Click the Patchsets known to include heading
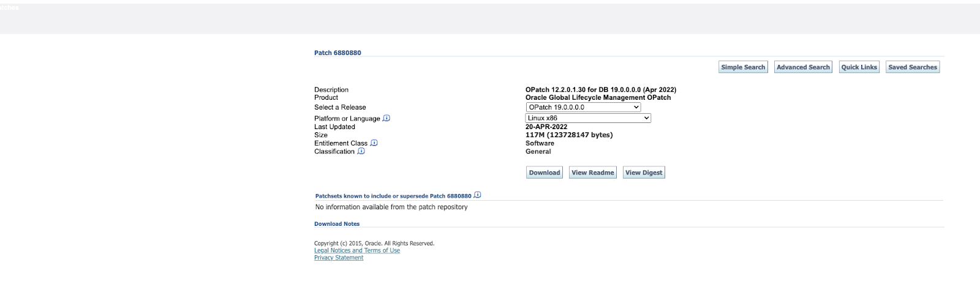980x287 pixels. coord(393,196)
